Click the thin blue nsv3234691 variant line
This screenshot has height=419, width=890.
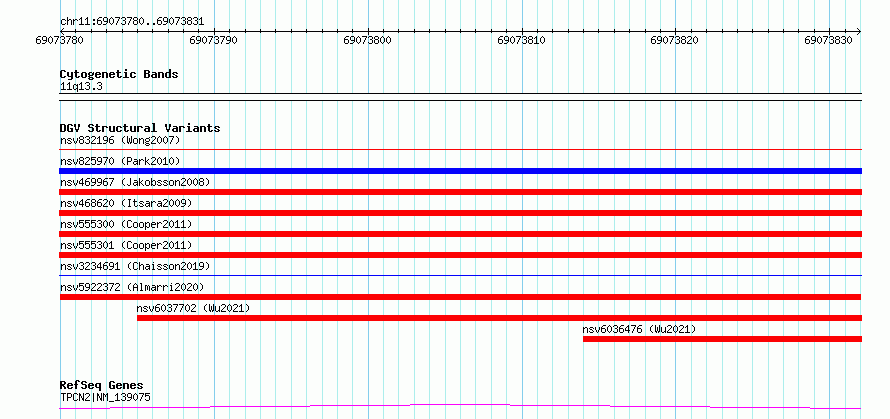pyautogui.click(x=460, y=275)
